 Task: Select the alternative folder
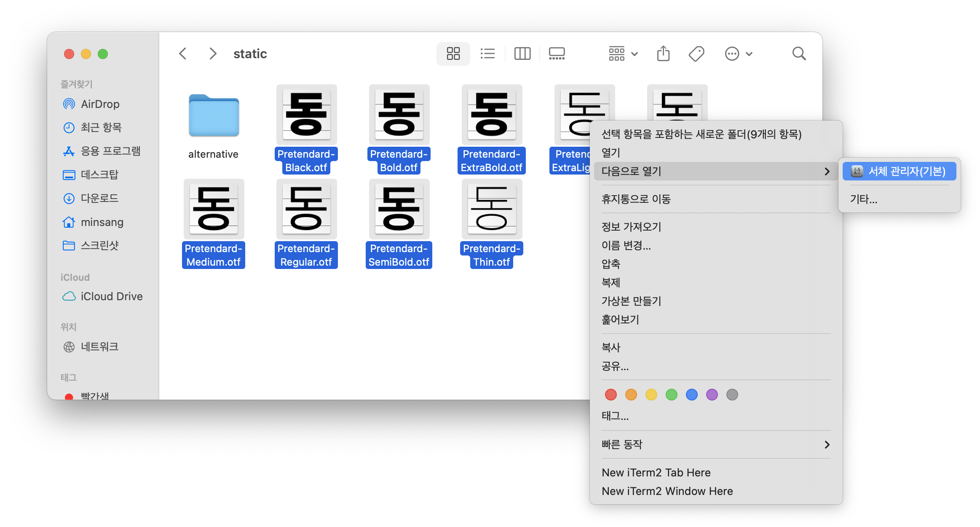pyautogui.click(x=214, y=122)
